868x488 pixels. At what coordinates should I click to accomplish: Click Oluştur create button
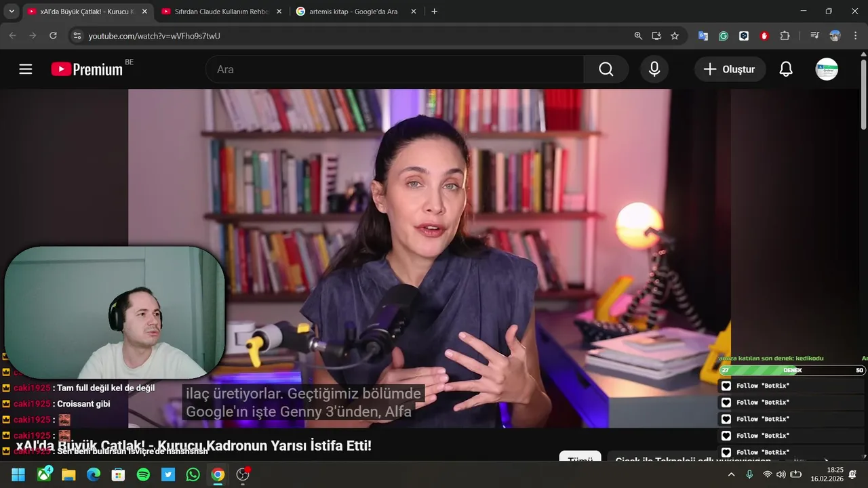point(730,69)
